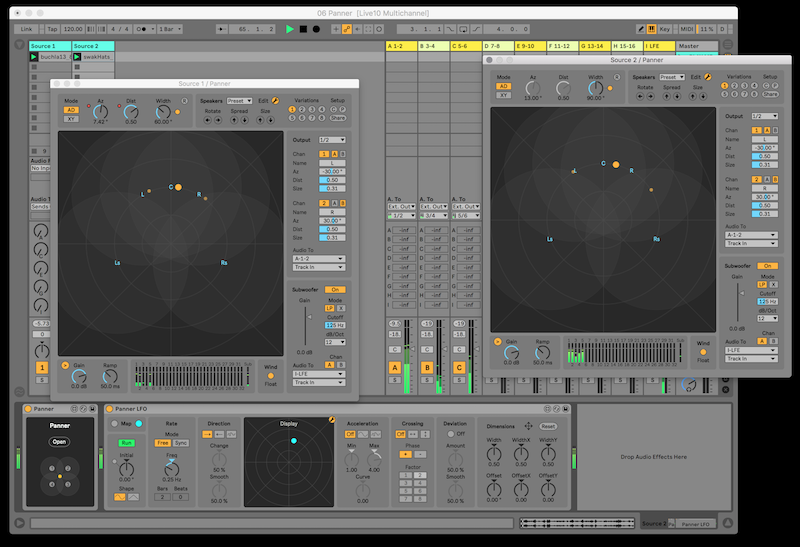Click the Bars value field in Panner LFO
800x547 pixels.
coord(162,497)
